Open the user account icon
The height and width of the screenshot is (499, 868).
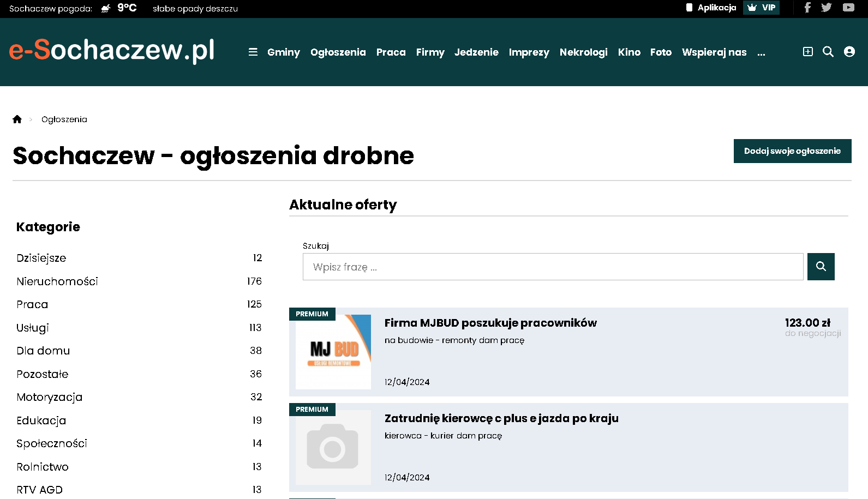click(x=849, y=52)
